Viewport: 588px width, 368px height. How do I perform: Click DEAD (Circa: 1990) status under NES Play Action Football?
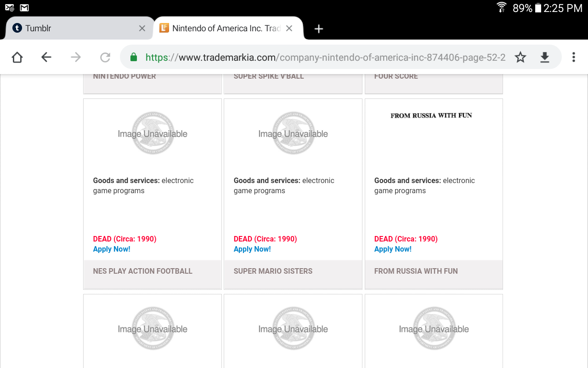124,239
